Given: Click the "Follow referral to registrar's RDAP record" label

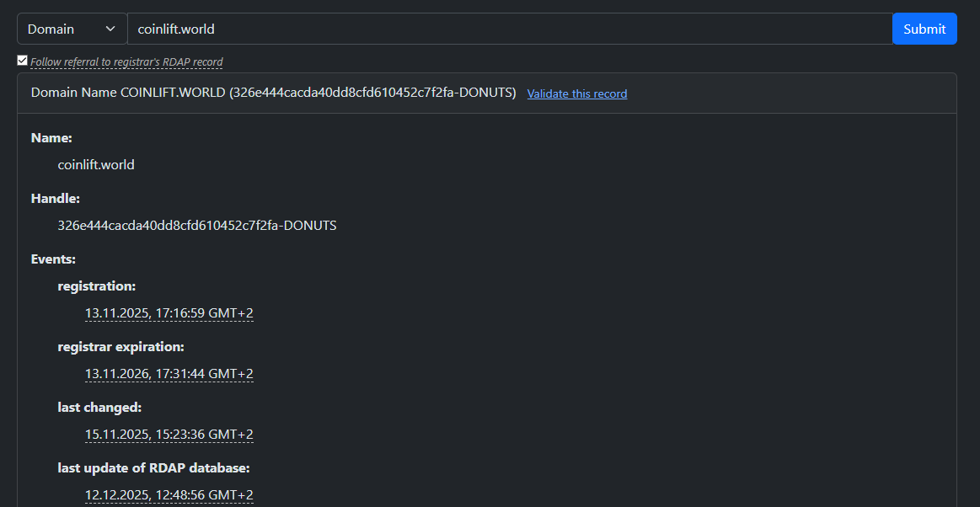Looking at the screenshot, I should click(126, 61).
